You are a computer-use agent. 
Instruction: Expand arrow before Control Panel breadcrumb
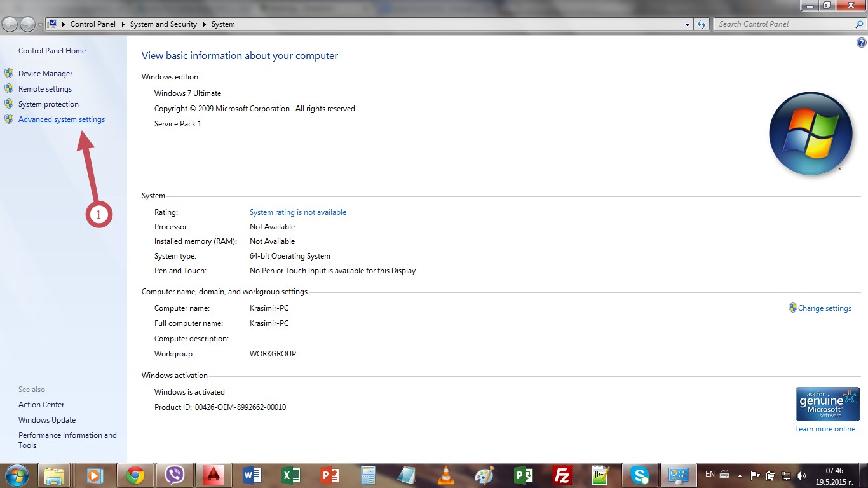(x=64, y=24)
